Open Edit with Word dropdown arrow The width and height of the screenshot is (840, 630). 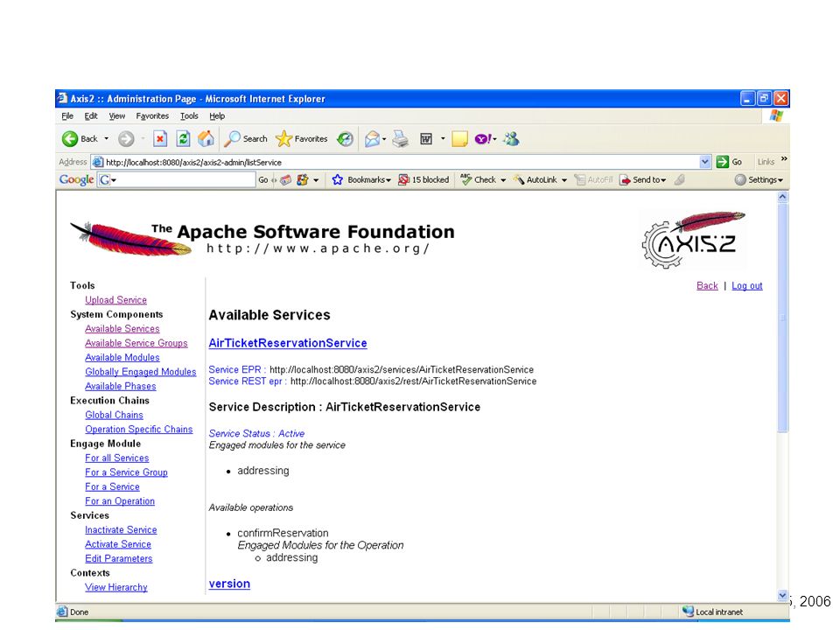pos(443,139)
